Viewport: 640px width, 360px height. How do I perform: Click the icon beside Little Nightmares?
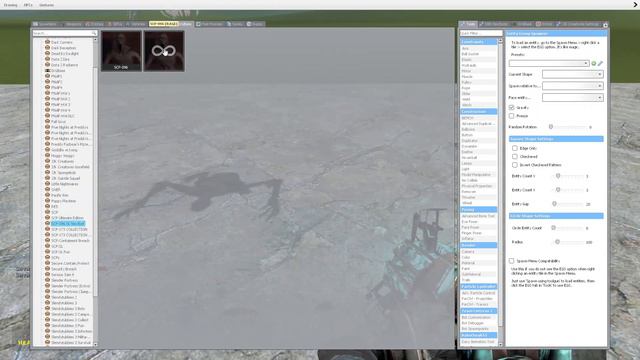tap(47, 184)
